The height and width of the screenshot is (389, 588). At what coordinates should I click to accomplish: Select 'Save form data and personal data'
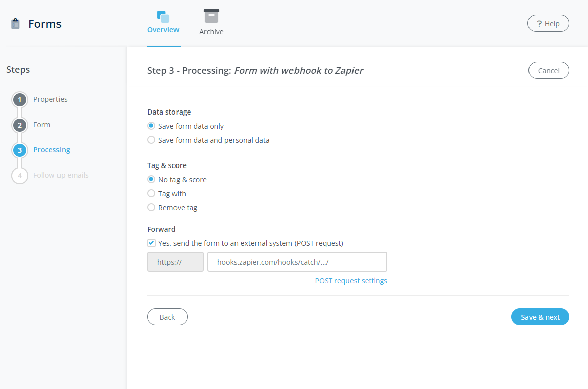151,140
